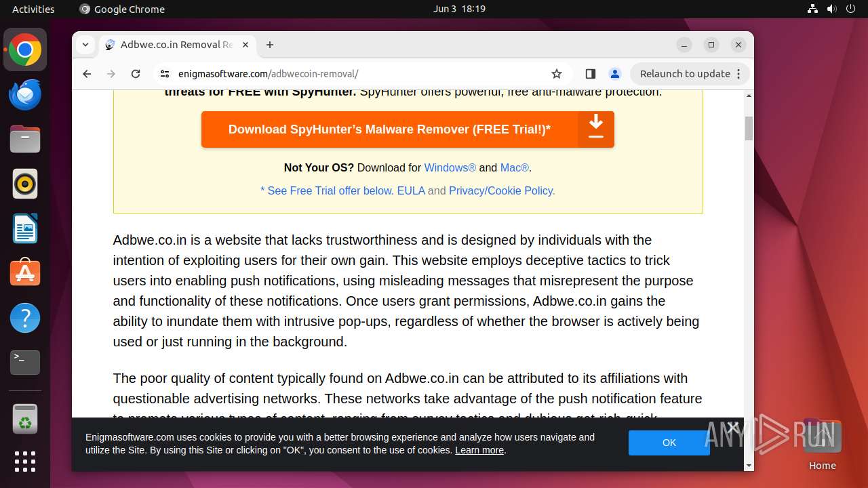Open the Mac® download link
Screen dimensions: 868x488
tap(515, 167)
